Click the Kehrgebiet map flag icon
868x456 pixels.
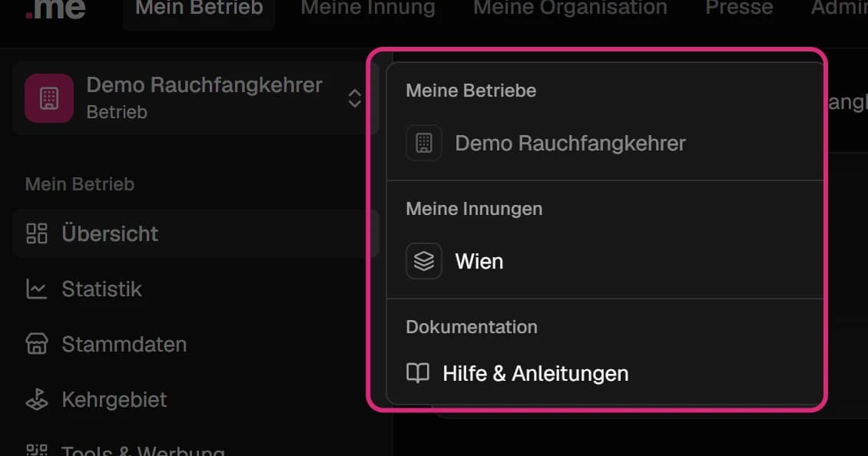37,399
